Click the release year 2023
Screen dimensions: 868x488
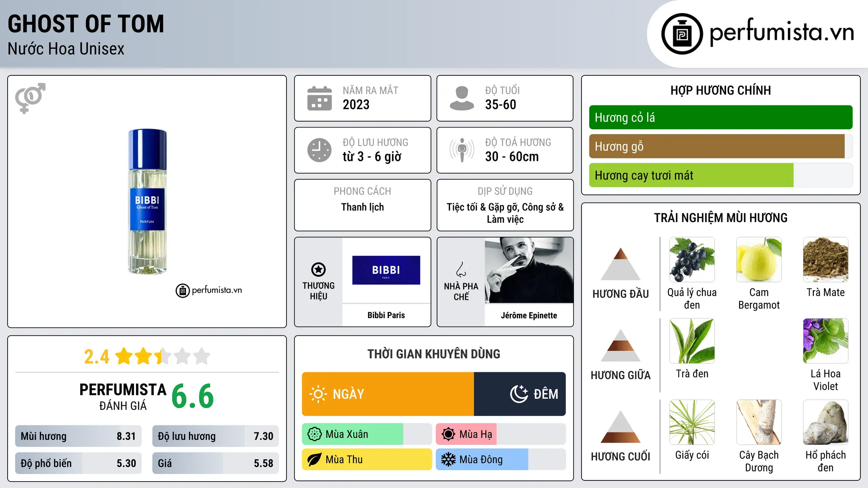pos(356,105)
